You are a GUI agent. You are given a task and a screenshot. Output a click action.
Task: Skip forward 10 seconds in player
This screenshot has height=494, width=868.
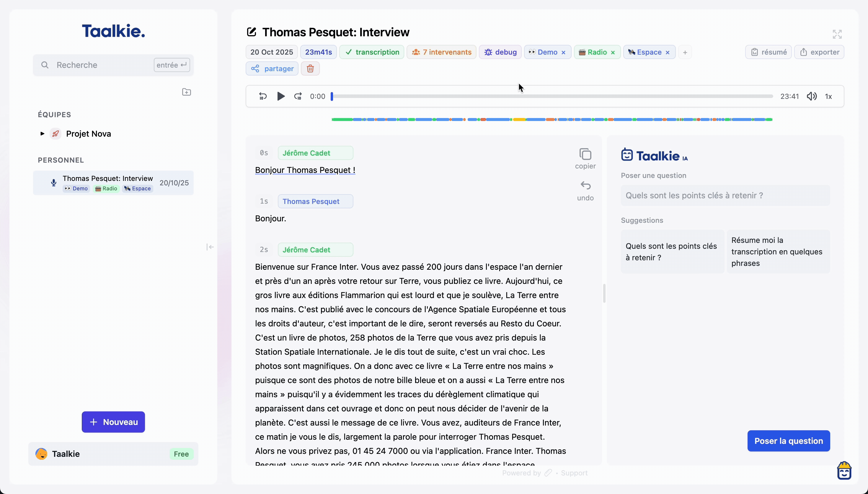click(298, 96)
